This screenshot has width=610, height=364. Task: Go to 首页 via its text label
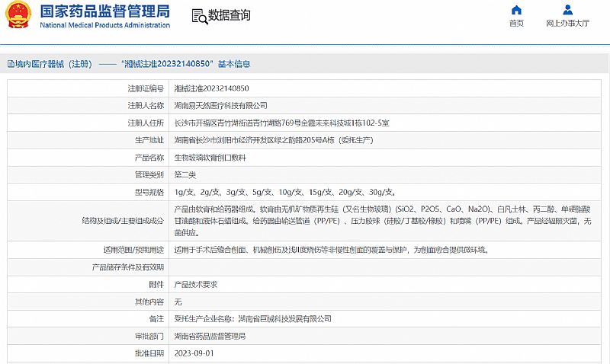tap(516, 23)
